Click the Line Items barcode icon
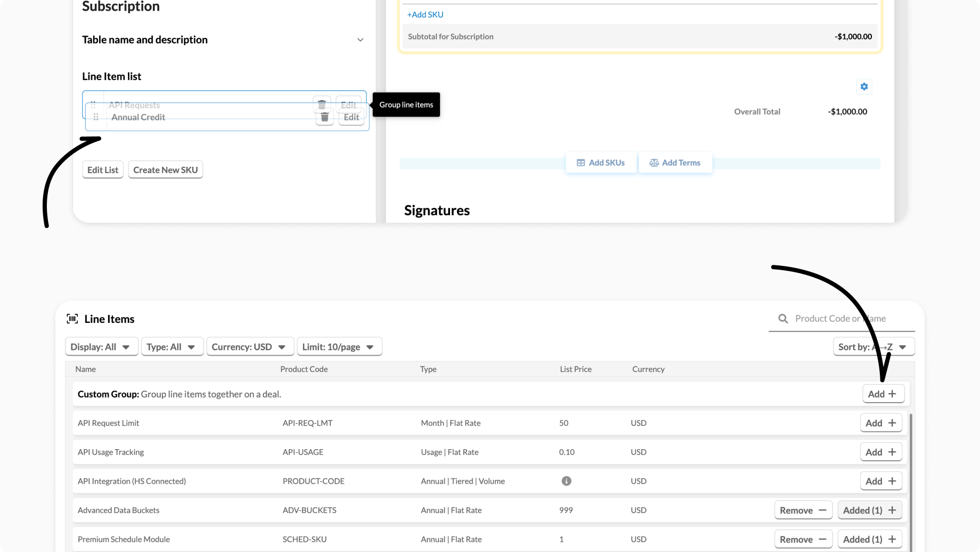The width and height of the screenshot is (980, 552). [x=72, y=319]
